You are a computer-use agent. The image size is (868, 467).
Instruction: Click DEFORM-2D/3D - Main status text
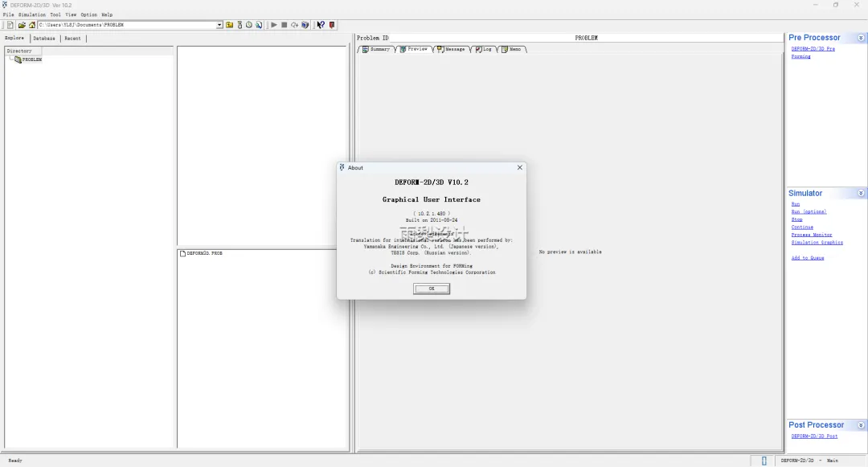[809, 461]
